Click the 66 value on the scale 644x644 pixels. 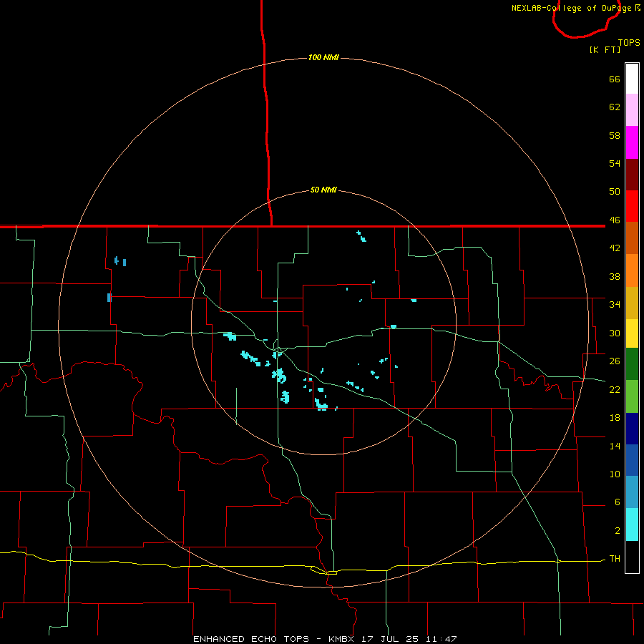[615, 79]
